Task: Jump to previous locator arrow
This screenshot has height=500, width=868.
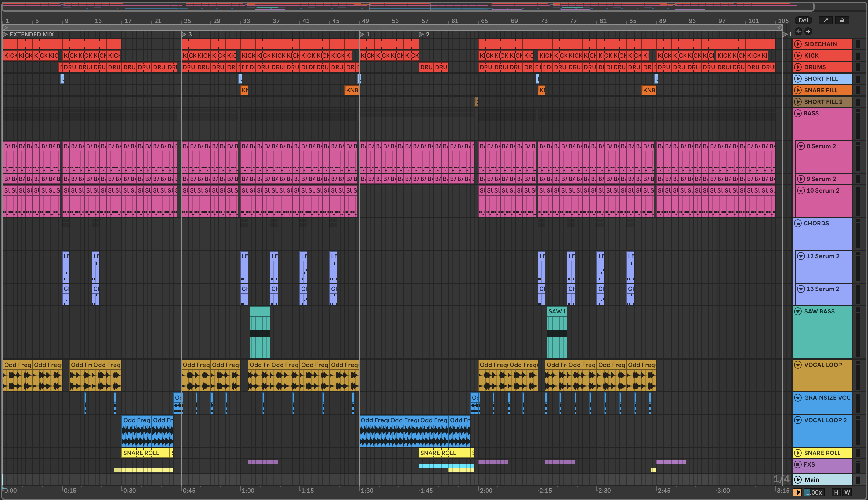Action: [x=799, y=31]
